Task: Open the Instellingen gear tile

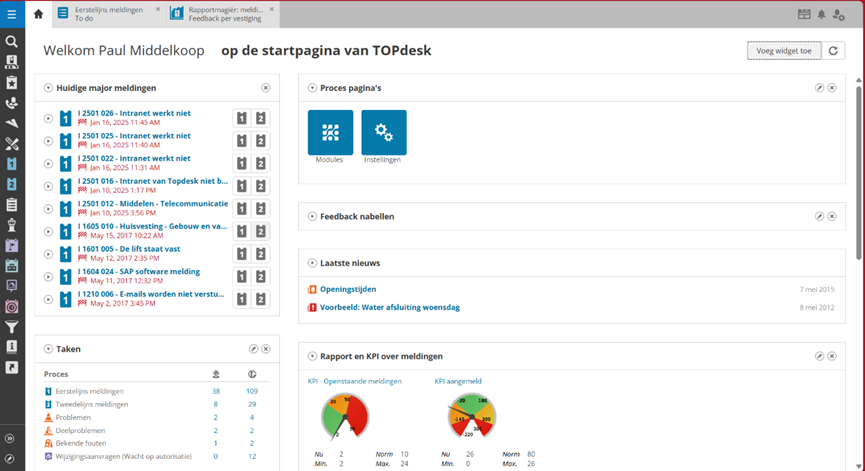Action: (383, 132)
